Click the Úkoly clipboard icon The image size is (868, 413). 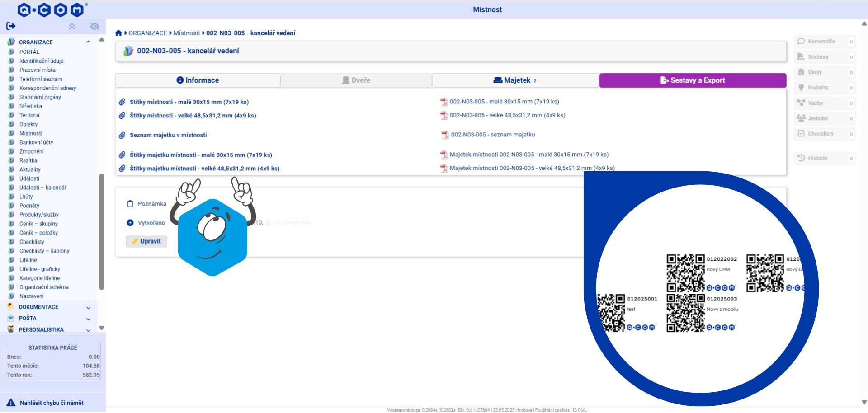[801, 72]
